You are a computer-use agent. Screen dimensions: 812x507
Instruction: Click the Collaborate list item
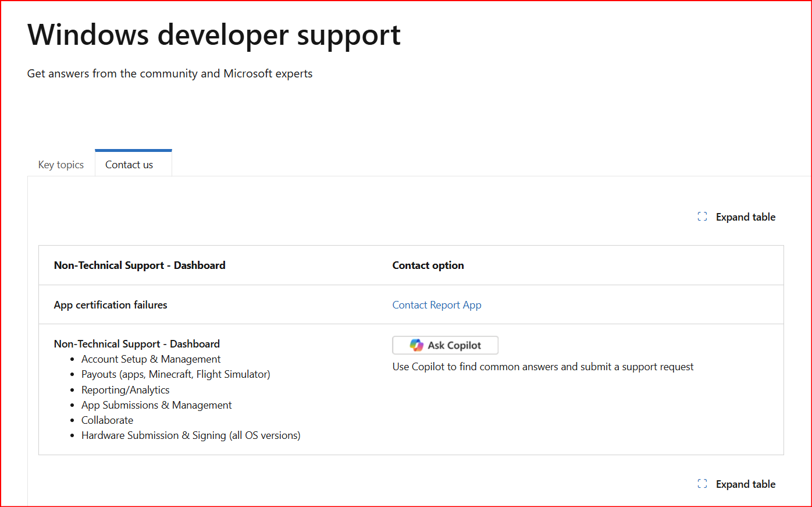coord(107,420)
